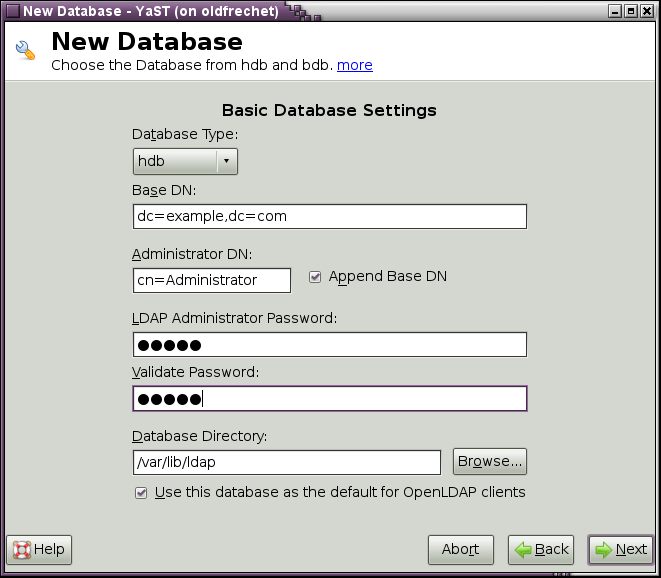Minimize the New Database window

616,10
